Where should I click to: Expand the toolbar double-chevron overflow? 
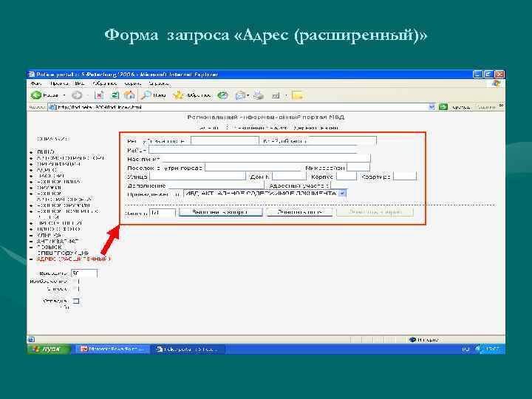point(501,106)
